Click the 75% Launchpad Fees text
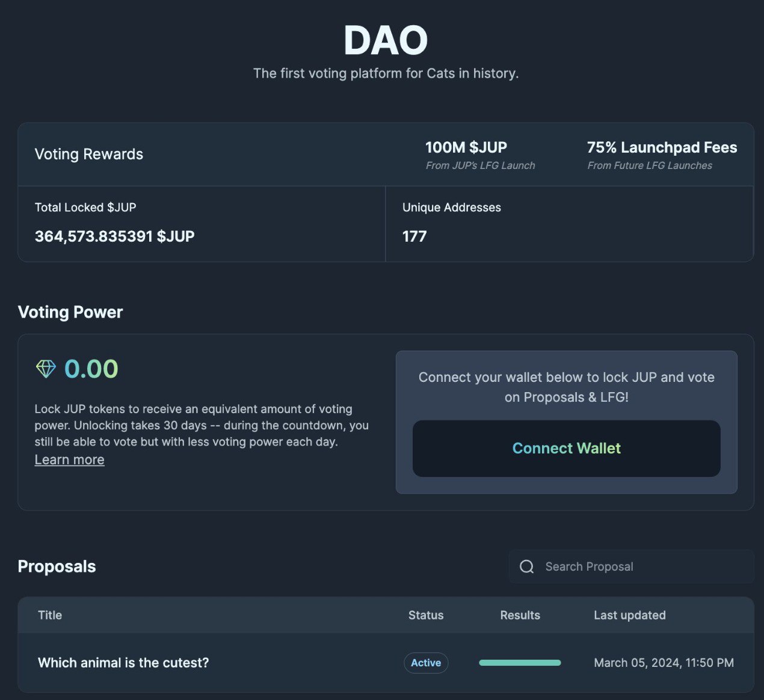Image resolution: width=764 pixels, height=700 pixels. (662, 147)
